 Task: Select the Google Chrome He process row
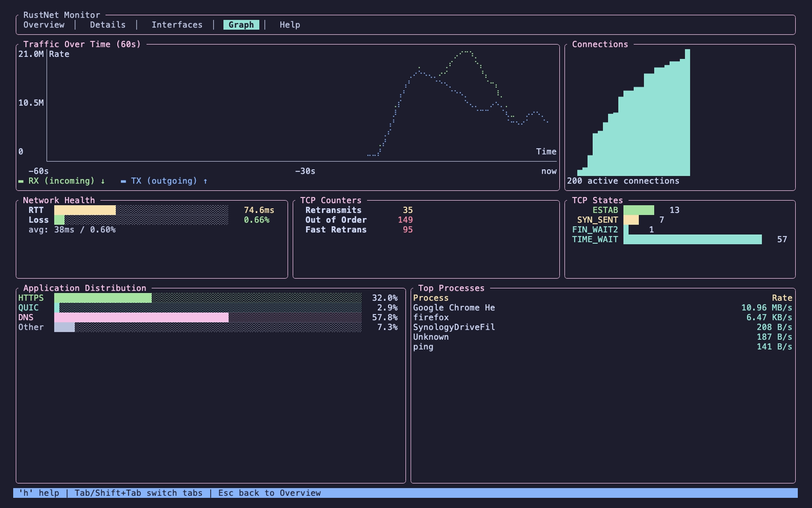pos(602,308)
